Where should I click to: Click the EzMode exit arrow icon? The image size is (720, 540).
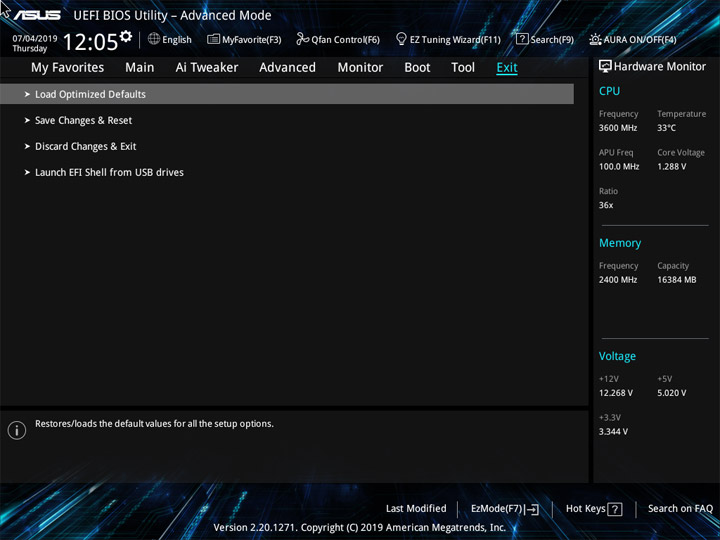[532, 509]
